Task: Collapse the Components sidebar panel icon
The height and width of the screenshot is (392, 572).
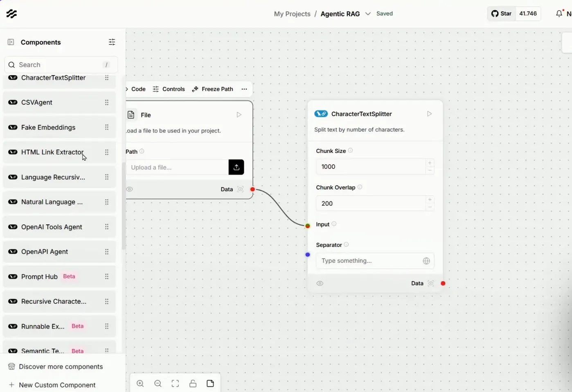Action: coord(11,42)
